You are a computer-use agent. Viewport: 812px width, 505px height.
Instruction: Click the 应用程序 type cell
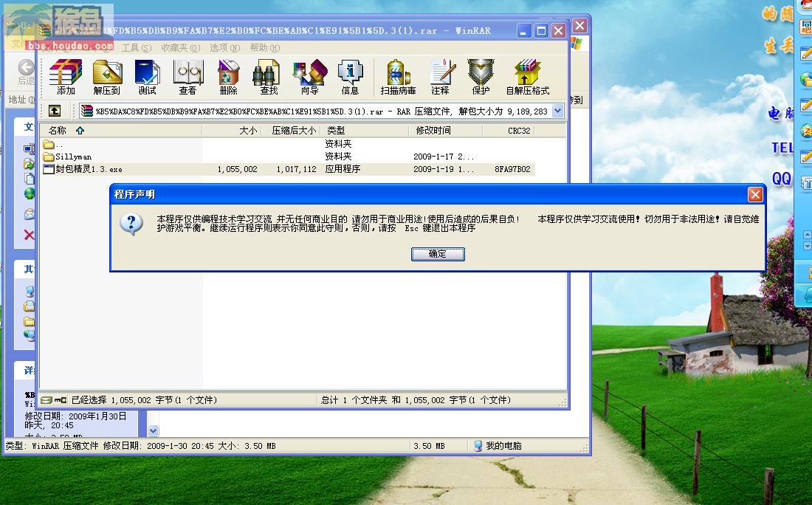pyautogui.click(x=343, y=169)
